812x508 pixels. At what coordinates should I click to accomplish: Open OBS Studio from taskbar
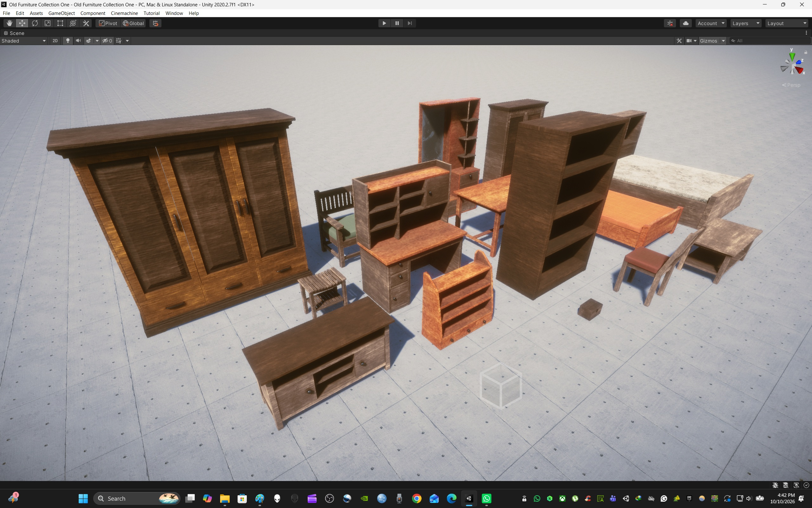[x=330, y=498]
